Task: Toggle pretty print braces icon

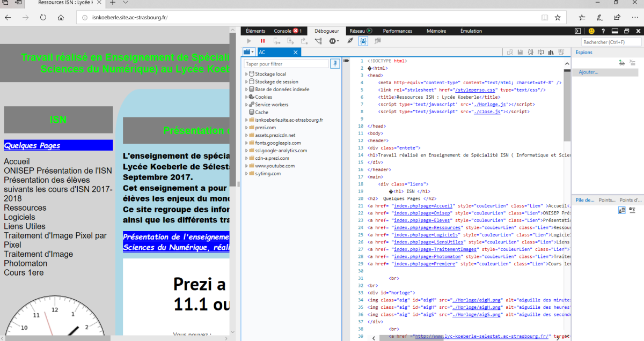Action: pyautogui.click(x=530, y=52)
